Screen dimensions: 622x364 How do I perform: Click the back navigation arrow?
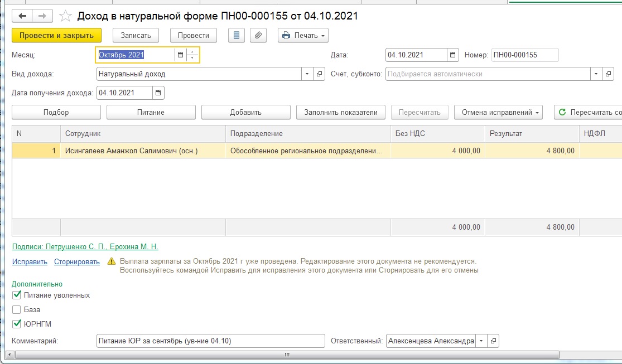[23, 16]
